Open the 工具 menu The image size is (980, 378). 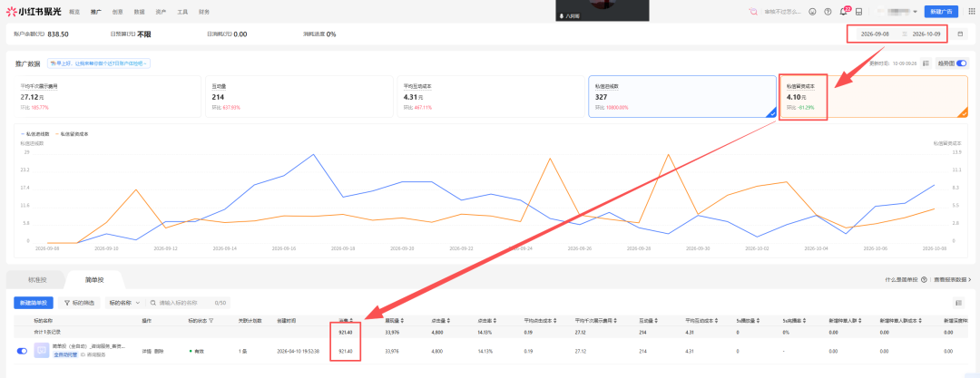(x=182, y=12)
